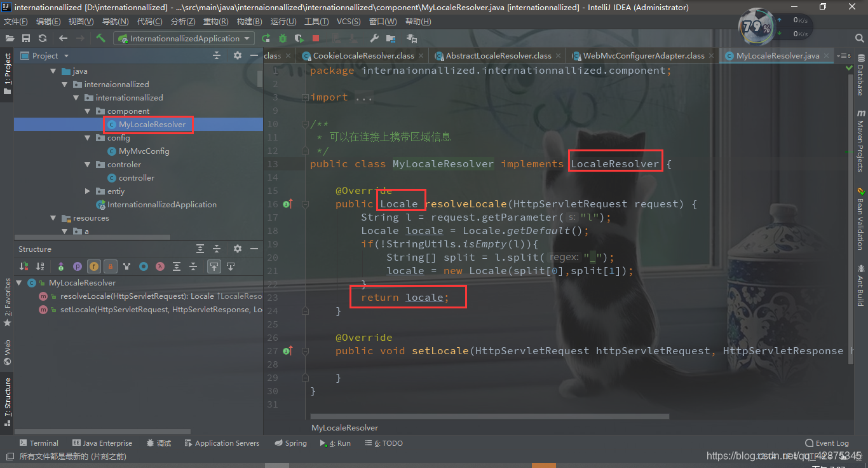Click the Open file toolbar icon

click(10, 38)
